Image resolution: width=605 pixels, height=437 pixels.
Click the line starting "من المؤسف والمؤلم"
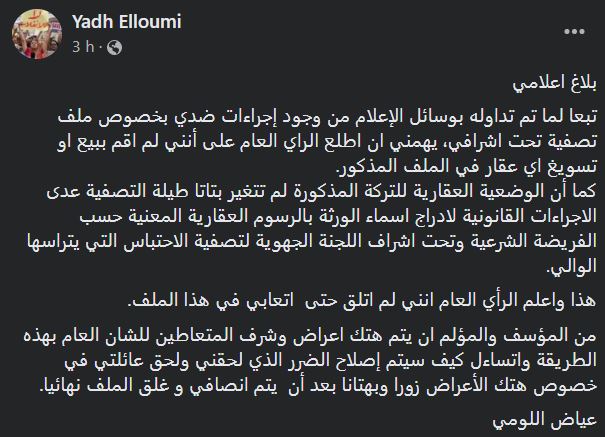point(310,335)
